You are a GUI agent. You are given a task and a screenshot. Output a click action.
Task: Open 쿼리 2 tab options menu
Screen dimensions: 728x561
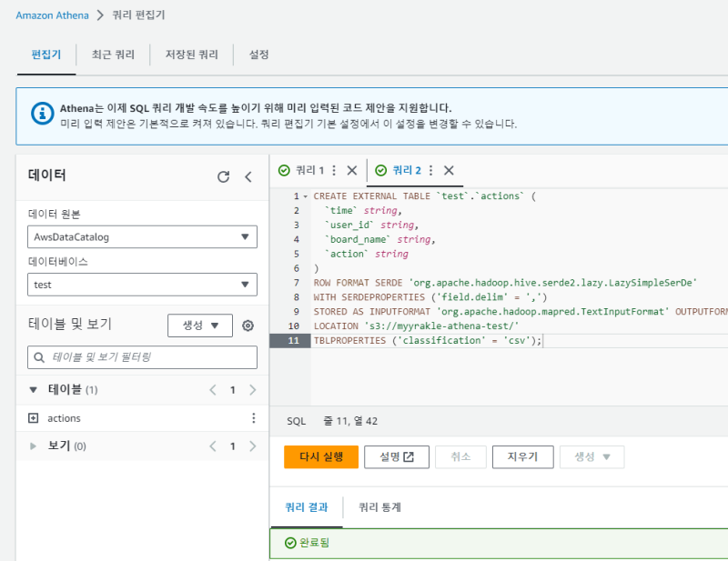pos(430,170)
